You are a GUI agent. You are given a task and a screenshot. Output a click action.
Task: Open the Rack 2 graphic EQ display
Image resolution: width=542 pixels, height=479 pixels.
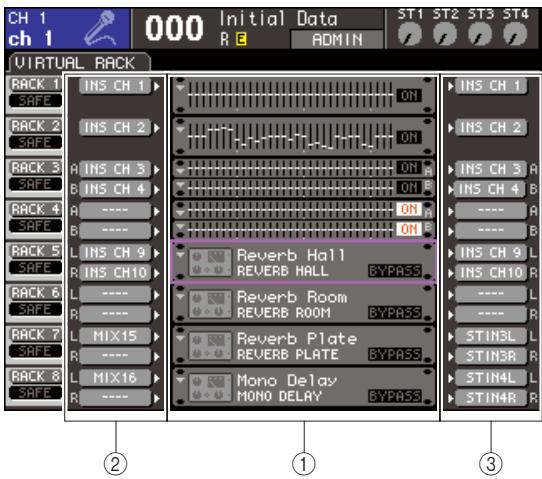290,137
